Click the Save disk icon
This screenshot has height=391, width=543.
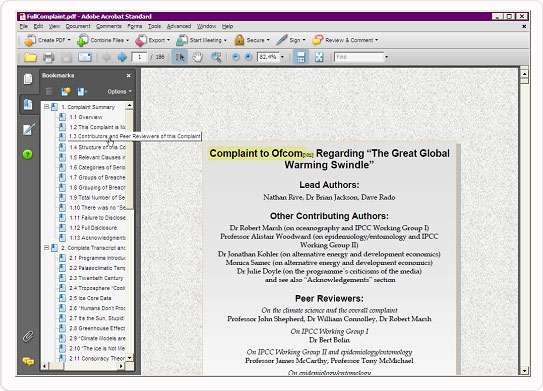click(66, 57)
